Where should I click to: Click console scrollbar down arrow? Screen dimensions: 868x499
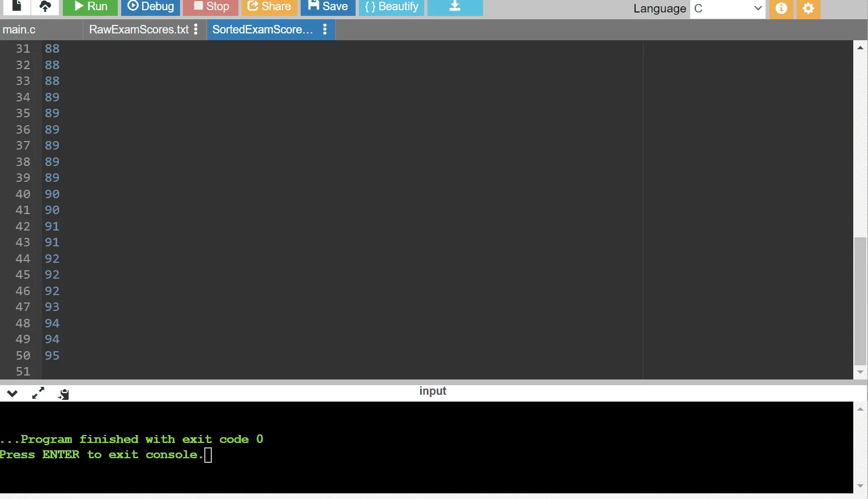pos(860,487)
